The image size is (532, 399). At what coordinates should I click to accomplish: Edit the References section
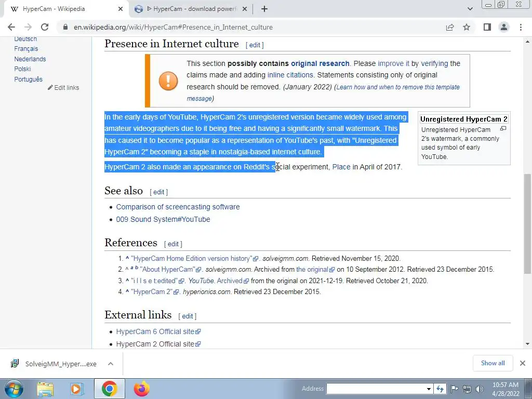click(x=173, y=244)
